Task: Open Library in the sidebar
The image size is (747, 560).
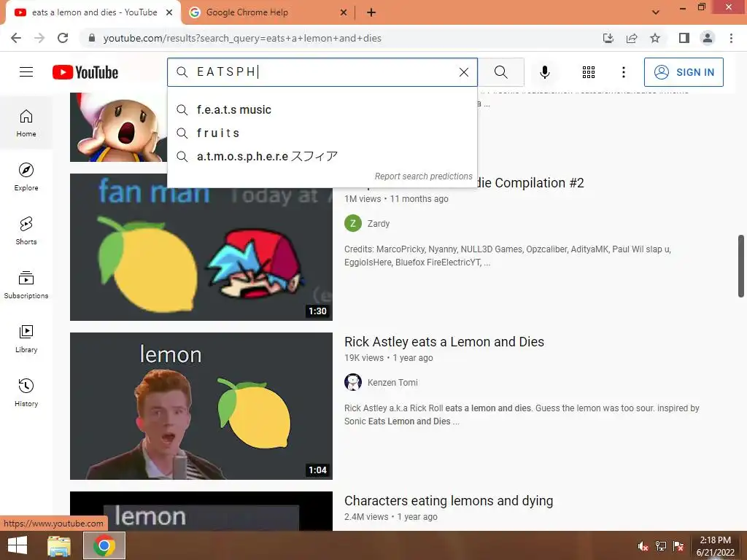Action: (26, 338)
